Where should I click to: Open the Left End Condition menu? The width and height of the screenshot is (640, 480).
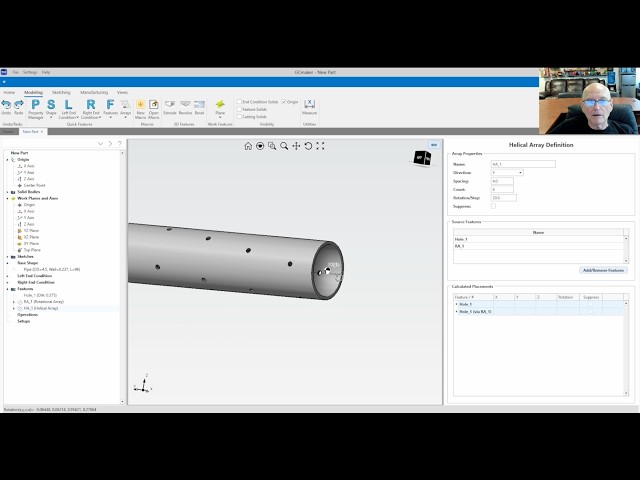click(x=69, y=109)
